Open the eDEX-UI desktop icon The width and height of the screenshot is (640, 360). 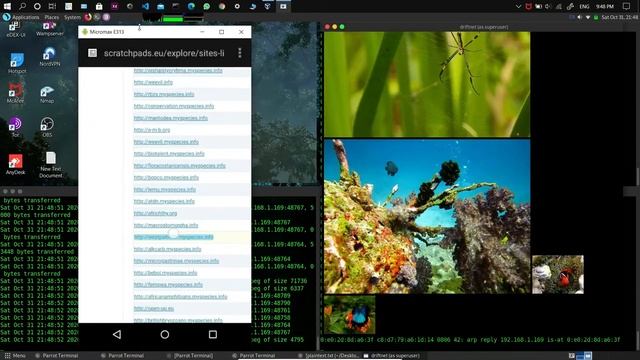tap(16, 29)
